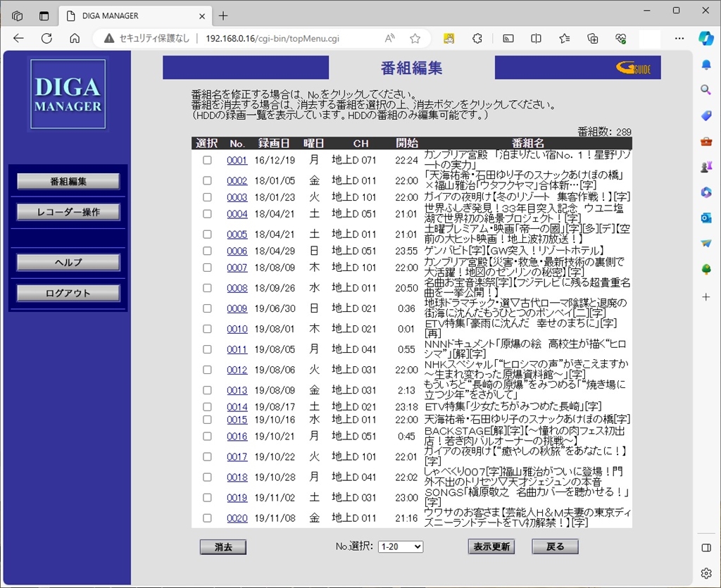Select the checkbox for program 0018

[208, 477]
